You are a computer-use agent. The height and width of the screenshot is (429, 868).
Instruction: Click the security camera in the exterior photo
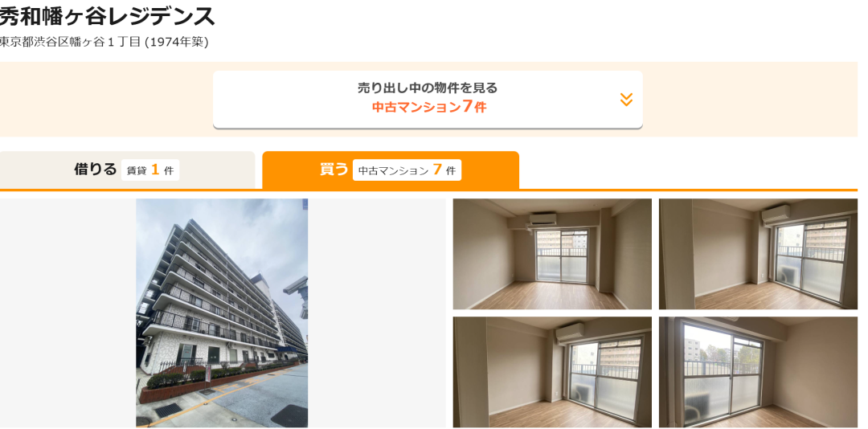tap(296, 286)
